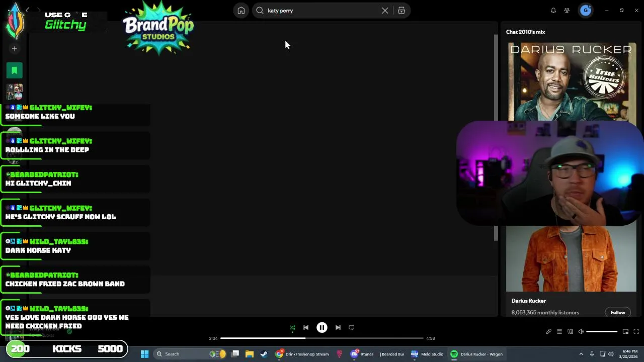Open the Browse icon beside search

pos(401,11)
